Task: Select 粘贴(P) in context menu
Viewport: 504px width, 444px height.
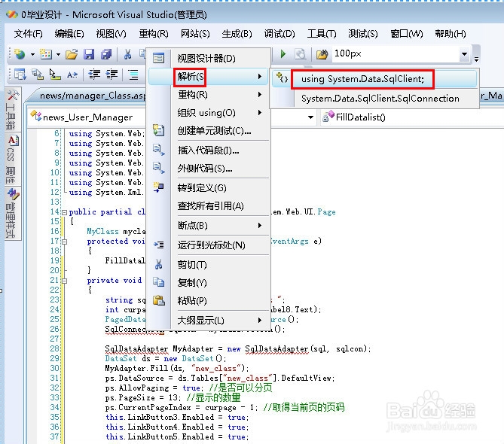Action: pyautogui.click(x=208, y=301)
